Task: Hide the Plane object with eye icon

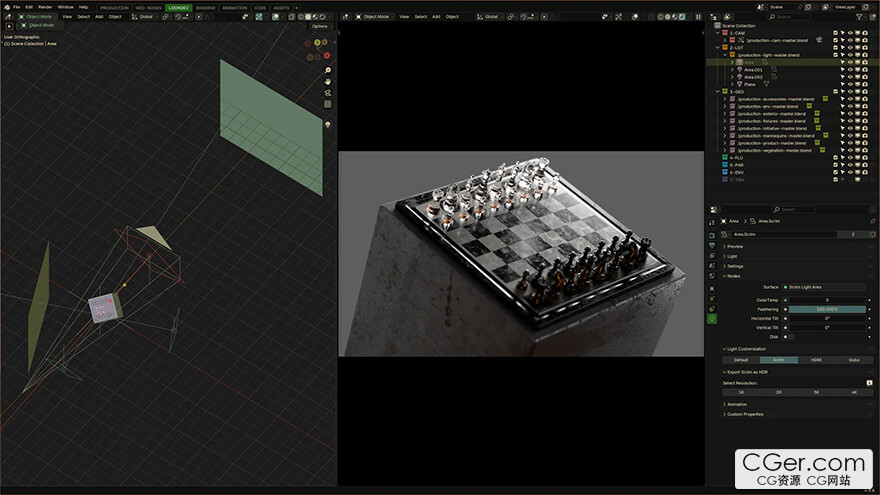Action: tap(850, 84)
